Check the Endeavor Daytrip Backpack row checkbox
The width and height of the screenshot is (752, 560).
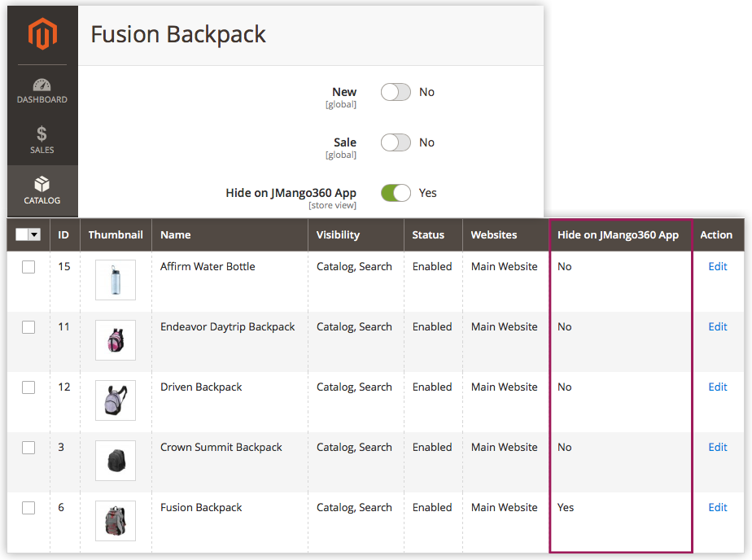28,327
